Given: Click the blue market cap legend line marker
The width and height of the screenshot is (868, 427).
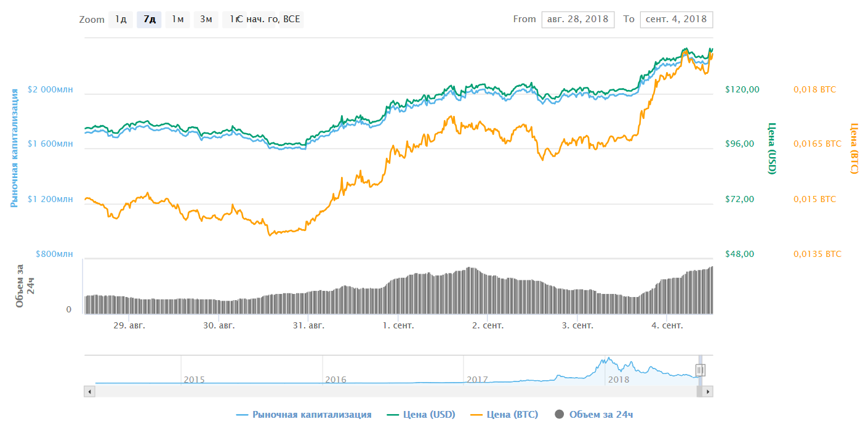Looking at the screenshot, I should click(x=243, y=415).
